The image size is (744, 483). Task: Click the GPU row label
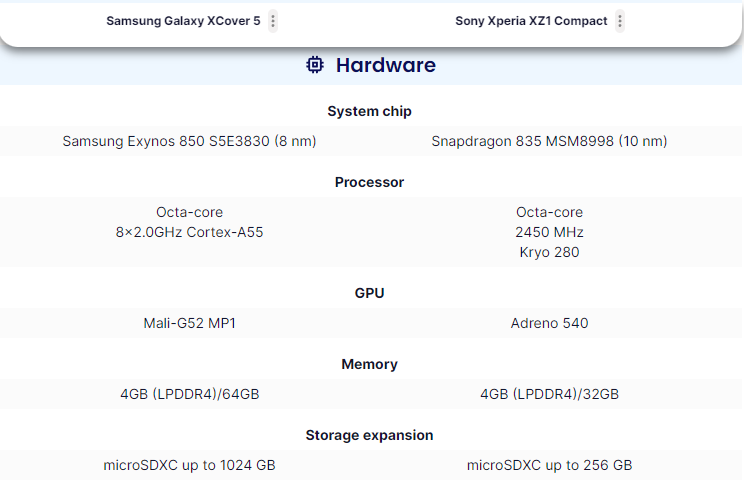point(369,293)
